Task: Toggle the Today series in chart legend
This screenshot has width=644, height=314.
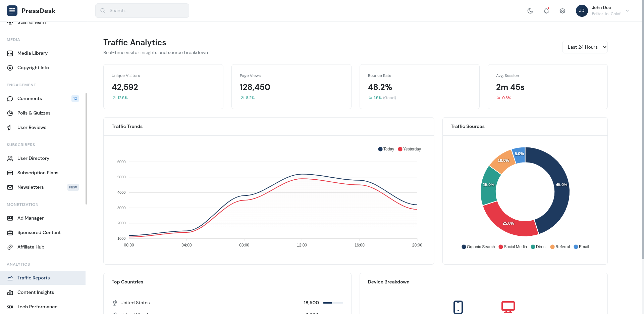Action: (386, 149)
